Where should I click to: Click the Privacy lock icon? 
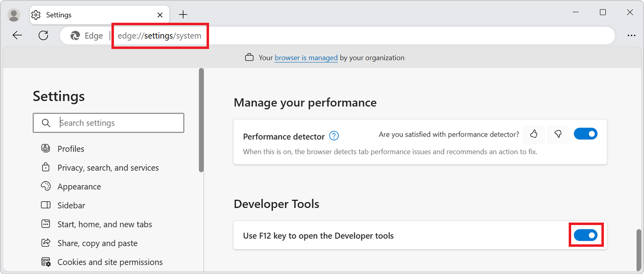[46, 167]
